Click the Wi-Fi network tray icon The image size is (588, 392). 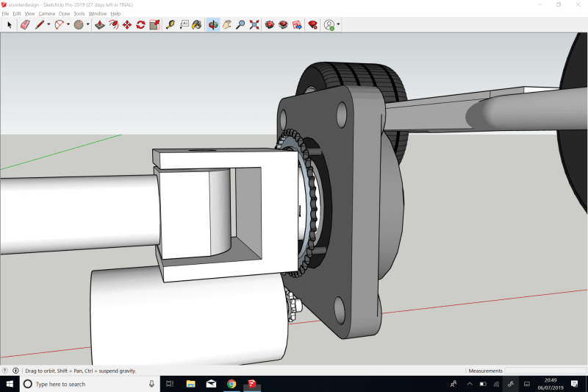click(497, 384)
